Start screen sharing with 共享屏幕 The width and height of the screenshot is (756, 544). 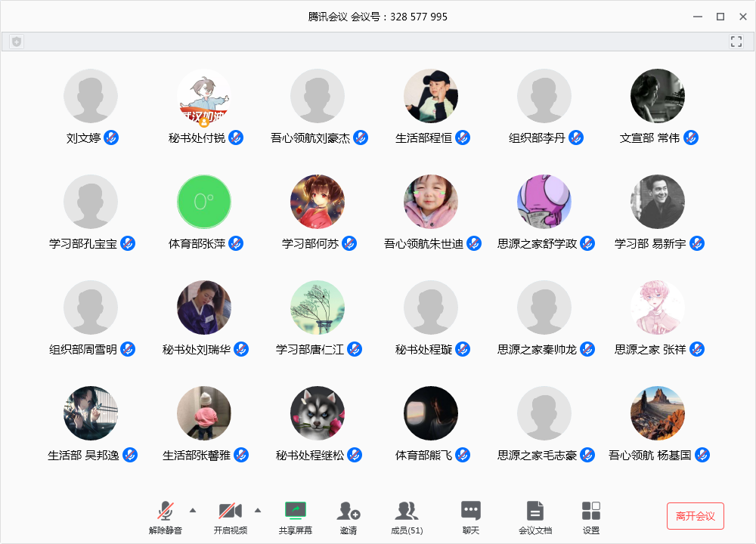pos(295,512)
